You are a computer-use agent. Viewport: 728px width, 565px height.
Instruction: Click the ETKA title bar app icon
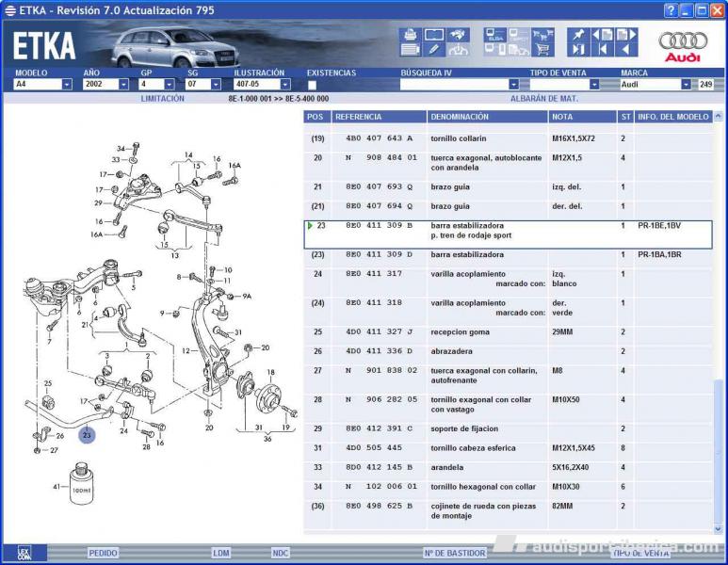tap(10, 10)
